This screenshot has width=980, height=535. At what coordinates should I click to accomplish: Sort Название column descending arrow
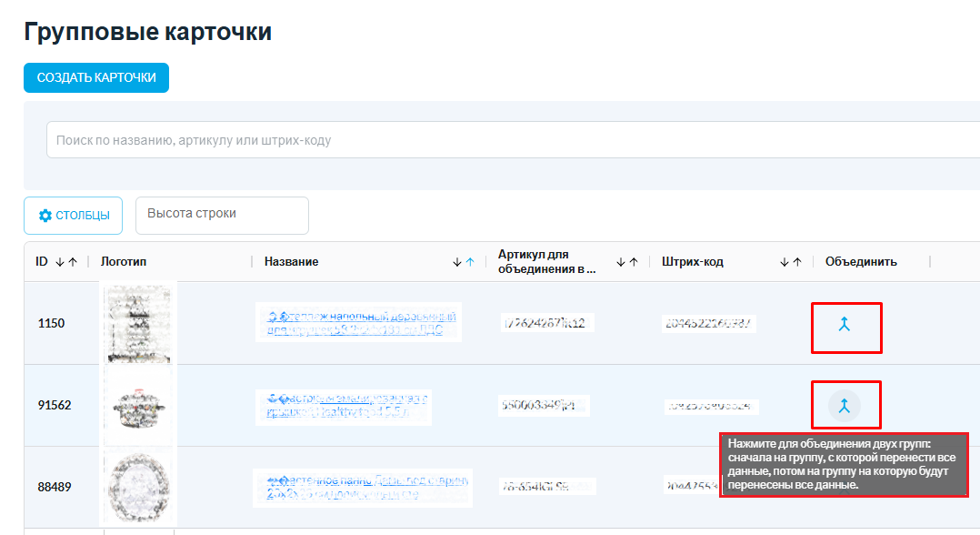(457, 262)
